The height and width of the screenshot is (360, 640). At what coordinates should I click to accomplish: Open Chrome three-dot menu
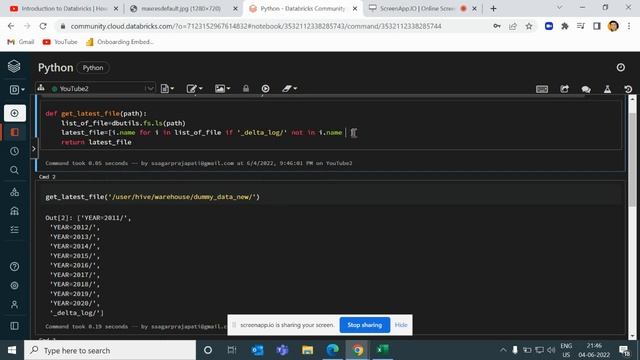pos(629,26)
